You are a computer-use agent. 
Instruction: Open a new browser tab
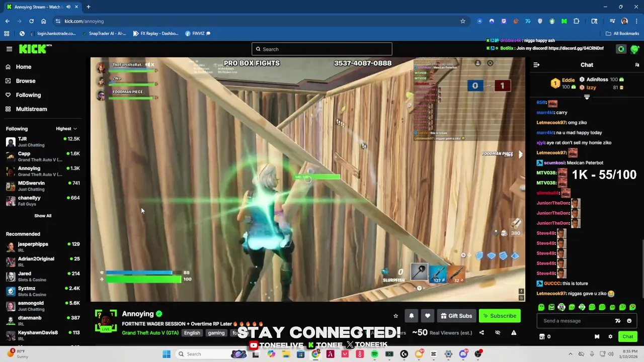pos(88,7)
